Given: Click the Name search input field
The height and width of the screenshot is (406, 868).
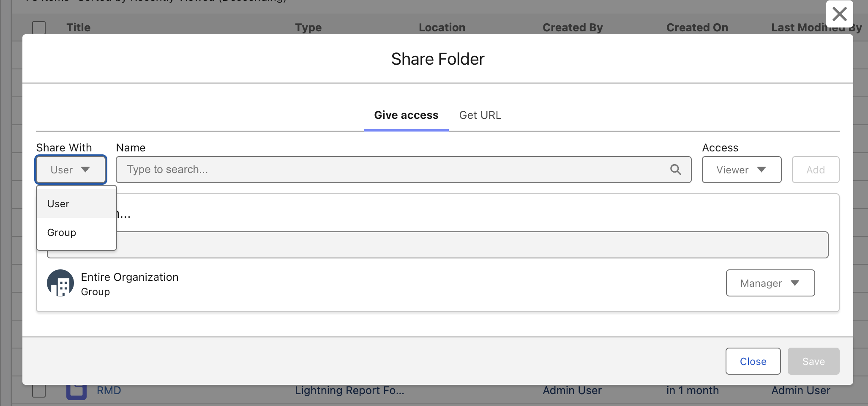Looking at the screenshot, I should (x=404, y=170).
